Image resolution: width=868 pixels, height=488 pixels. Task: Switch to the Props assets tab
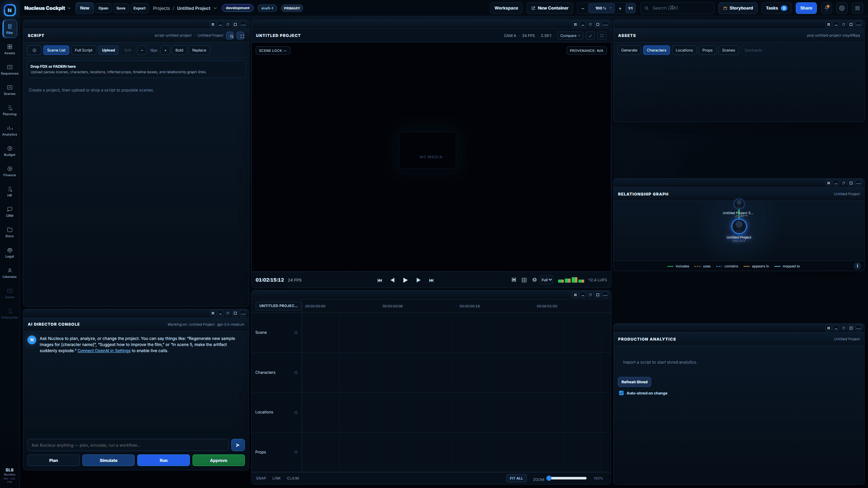(x=707, y=50)
